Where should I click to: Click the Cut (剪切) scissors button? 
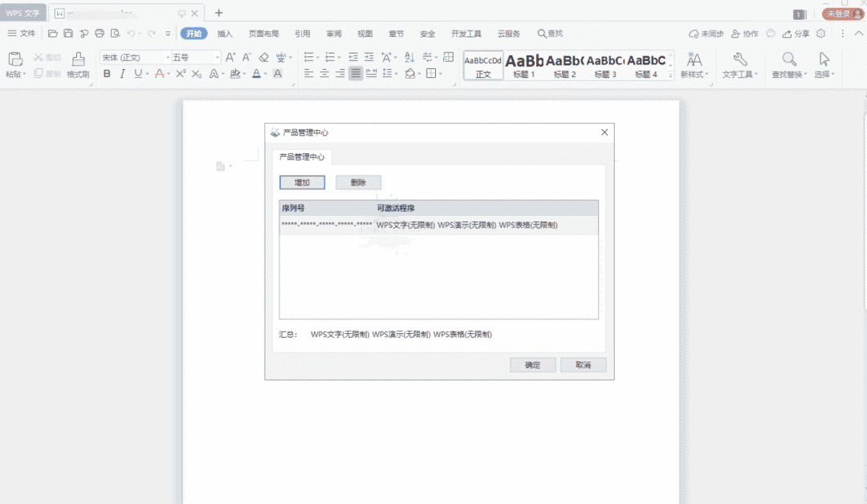pos(47,58)
